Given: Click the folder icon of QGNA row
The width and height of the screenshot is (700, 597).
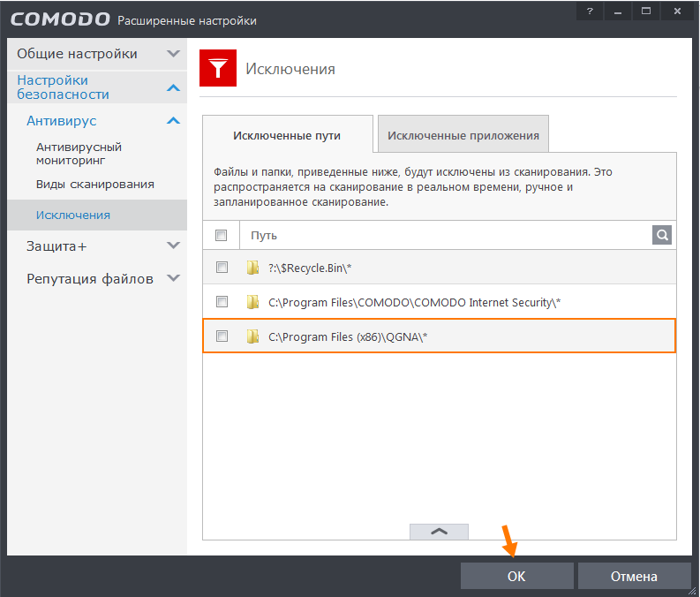Looking at the screenshot, I should coord(252,336).
